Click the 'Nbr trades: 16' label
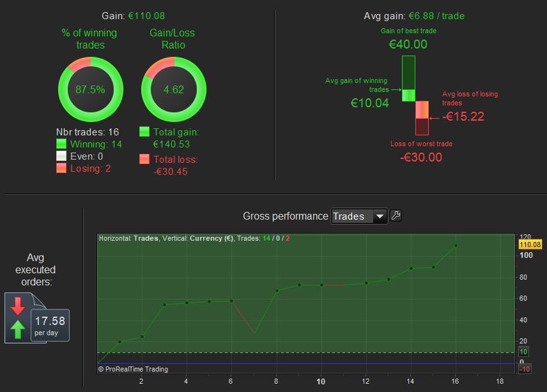 tap(88, 132)
